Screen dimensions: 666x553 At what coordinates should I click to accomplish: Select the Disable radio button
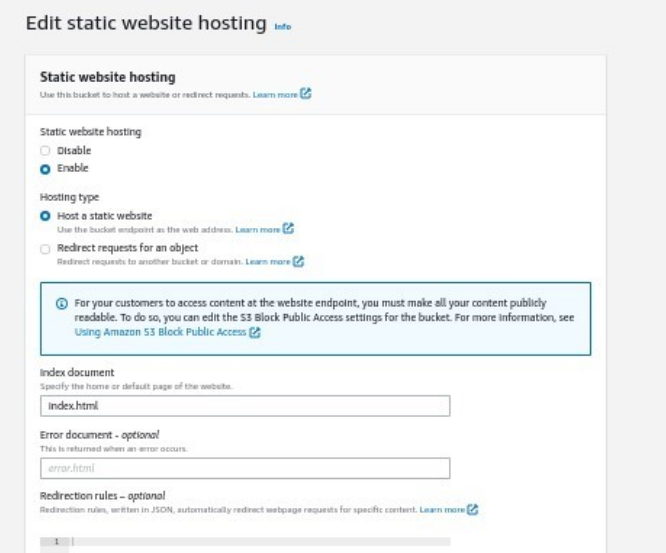tap(45, 150)
